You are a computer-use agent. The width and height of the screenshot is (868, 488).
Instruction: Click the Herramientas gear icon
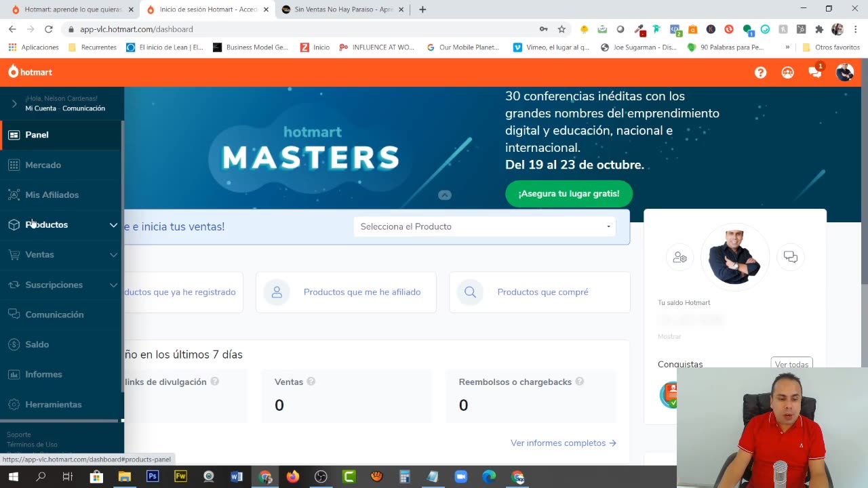click(x=14, y=404)
